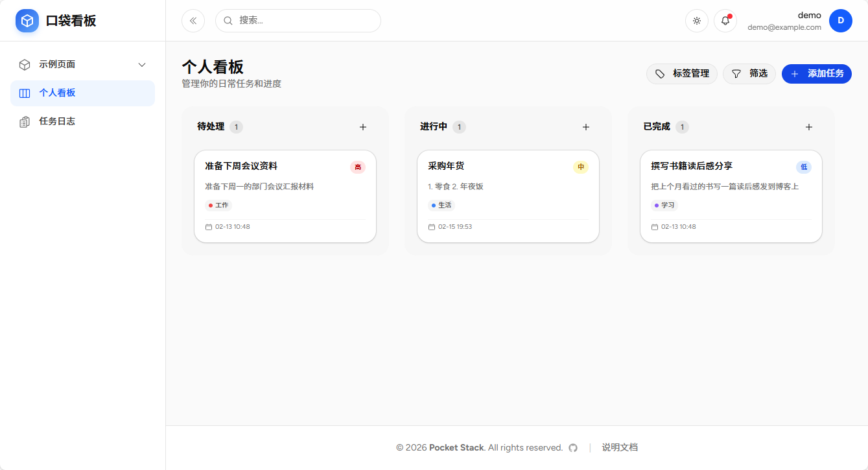This screenshot has height=470, width=868.
Task: Click the search input field
Action: coord(305,21)
